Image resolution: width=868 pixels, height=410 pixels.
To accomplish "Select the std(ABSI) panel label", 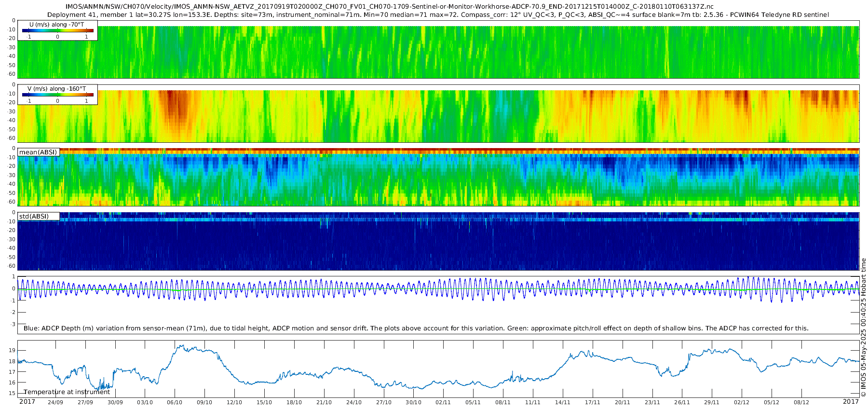I will click(34, 217).
